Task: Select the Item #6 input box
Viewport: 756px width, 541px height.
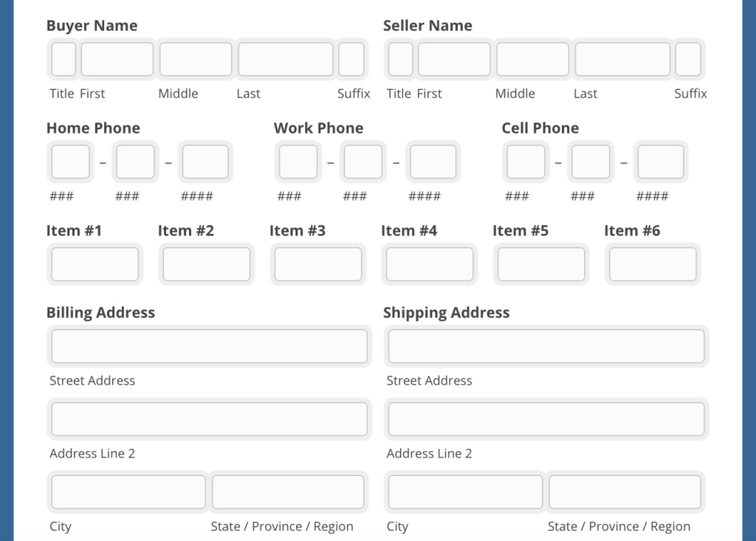Action: tap(653, 264)
